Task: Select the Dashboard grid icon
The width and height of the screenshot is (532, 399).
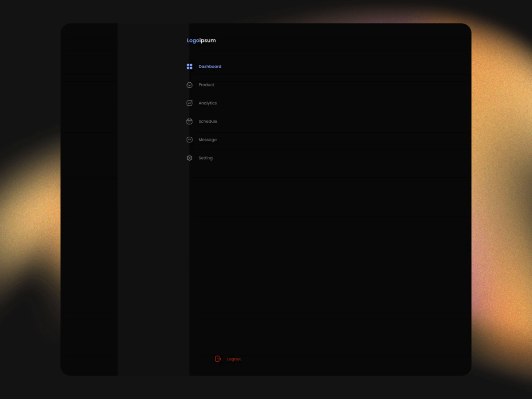Action: point(190,66)
